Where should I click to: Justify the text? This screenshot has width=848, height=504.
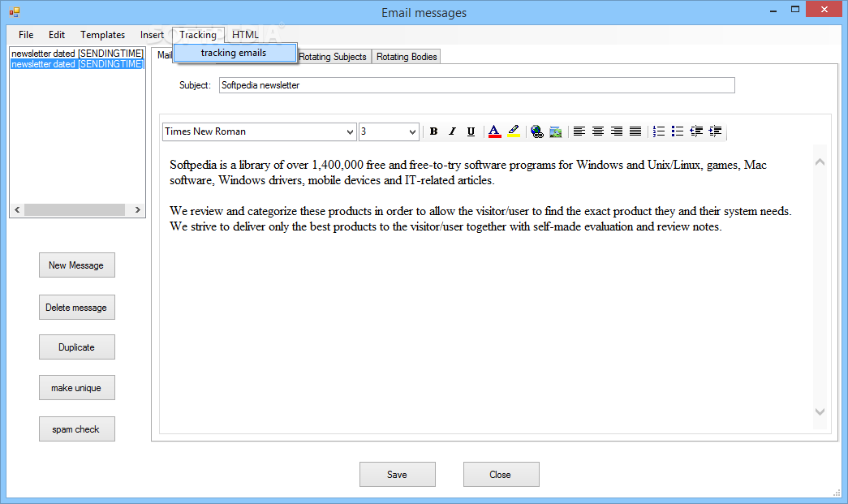point(635,131)
